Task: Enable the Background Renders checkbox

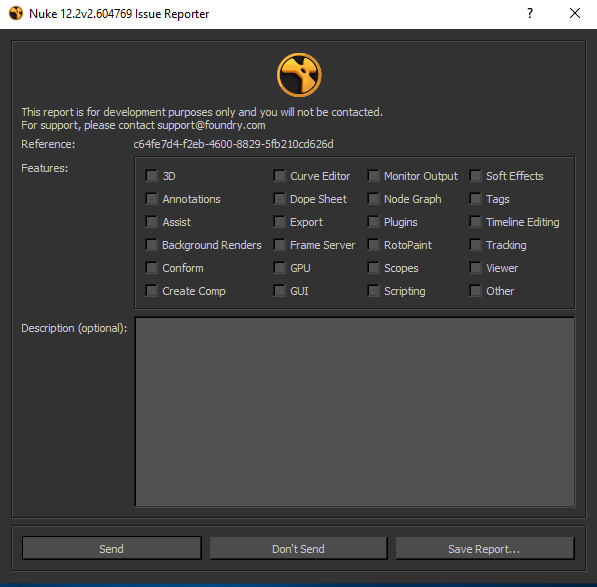Action: (152, 245)
